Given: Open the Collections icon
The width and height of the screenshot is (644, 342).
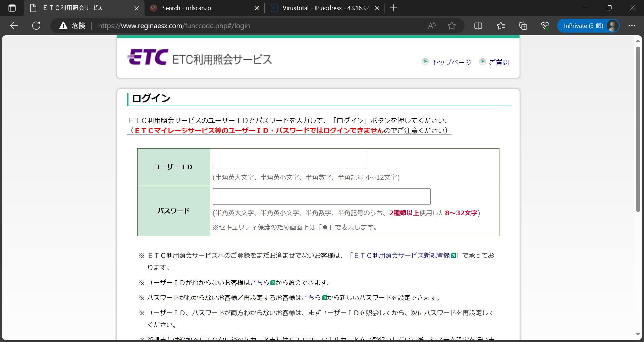Looking at the screenshot, I should coord(523,26).
